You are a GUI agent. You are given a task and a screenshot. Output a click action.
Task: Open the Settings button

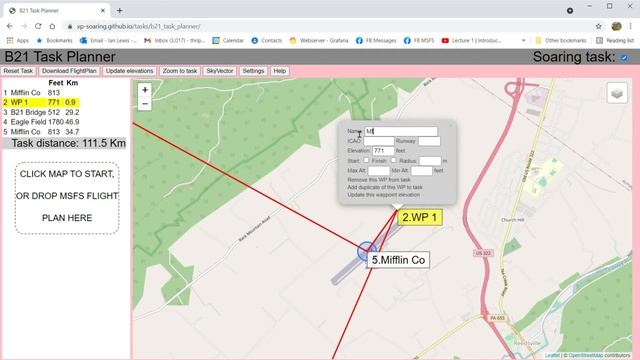[253, 71]
